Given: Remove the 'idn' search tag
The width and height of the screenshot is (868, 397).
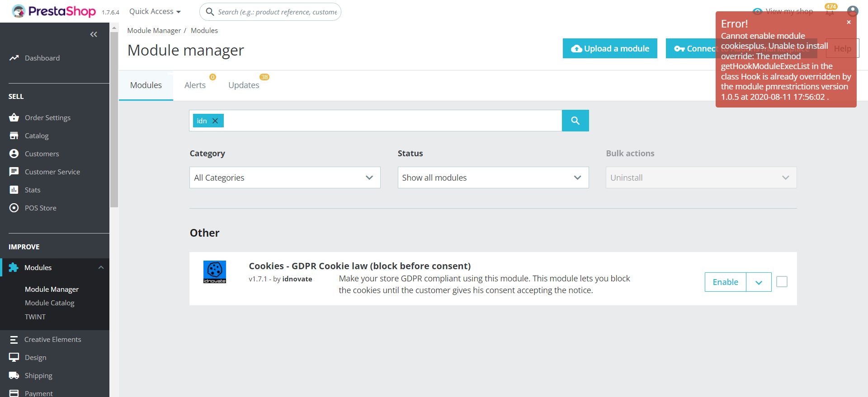Looking at the screenshot, I should 215,121.
